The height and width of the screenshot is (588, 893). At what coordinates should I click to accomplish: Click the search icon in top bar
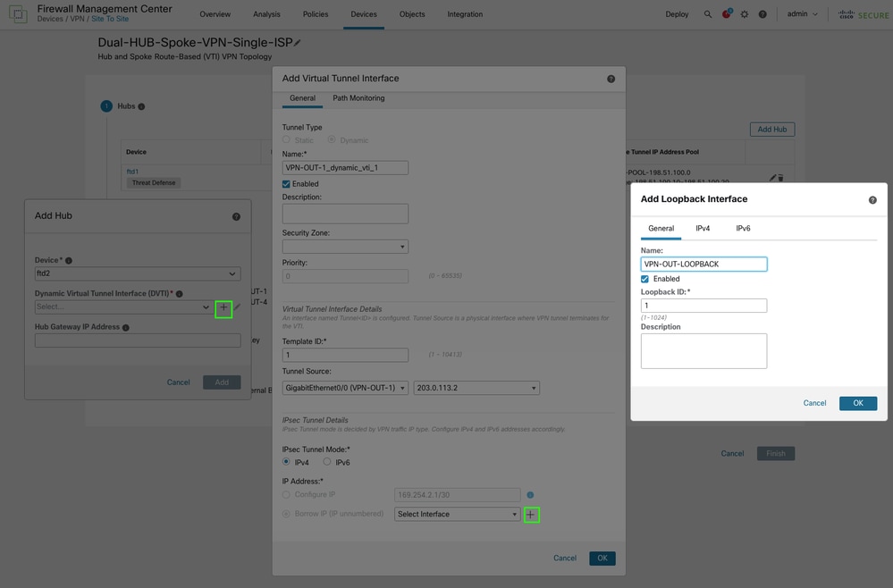click(708, 14)
